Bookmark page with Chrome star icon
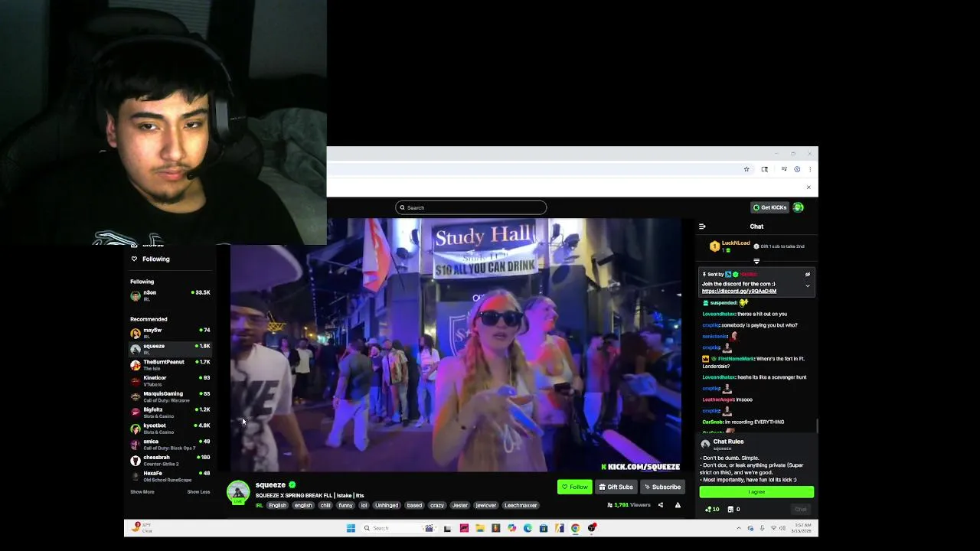Image resolution: width=980 pixels, height=551 pixels. pyautogui.click(x=746, y=169)
